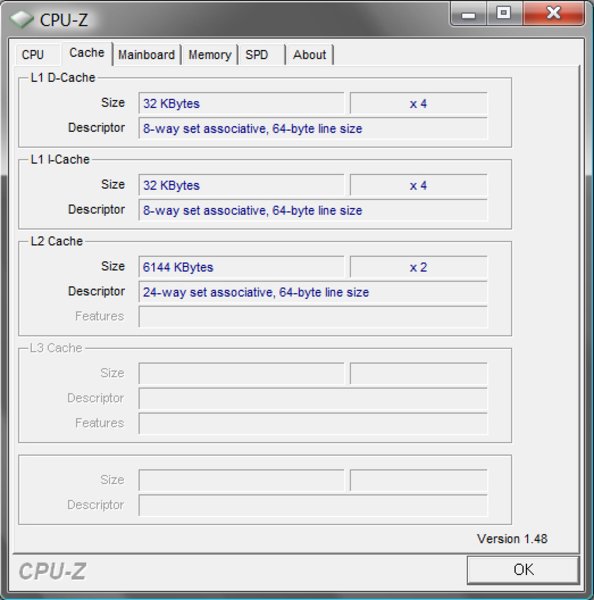Show the About tab
The image size is (594, 600).
pyautogui.click(x=310, y=55)
